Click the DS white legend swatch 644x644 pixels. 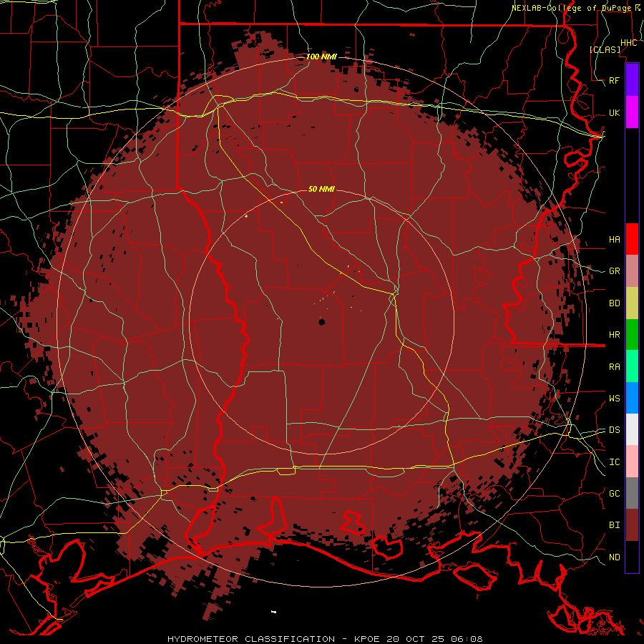pos(632,429)
